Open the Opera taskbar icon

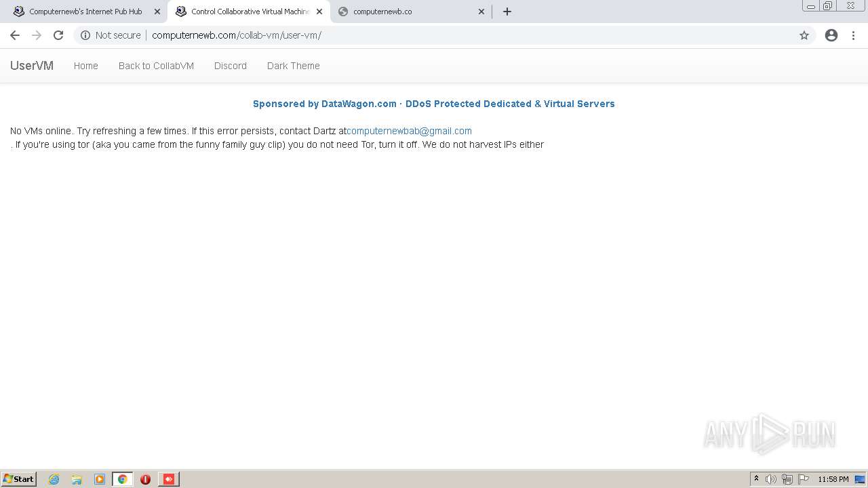click(x=145, y=479)
